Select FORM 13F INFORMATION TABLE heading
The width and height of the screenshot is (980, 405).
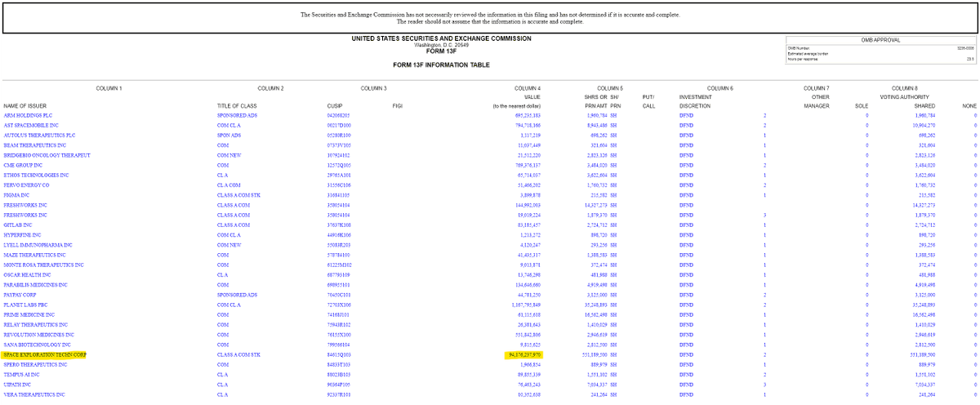pos(441,64)
